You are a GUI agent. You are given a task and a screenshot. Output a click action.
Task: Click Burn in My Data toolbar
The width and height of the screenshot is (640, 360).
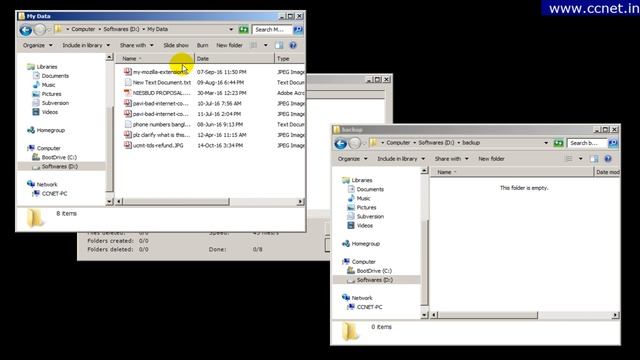(202, 45)
